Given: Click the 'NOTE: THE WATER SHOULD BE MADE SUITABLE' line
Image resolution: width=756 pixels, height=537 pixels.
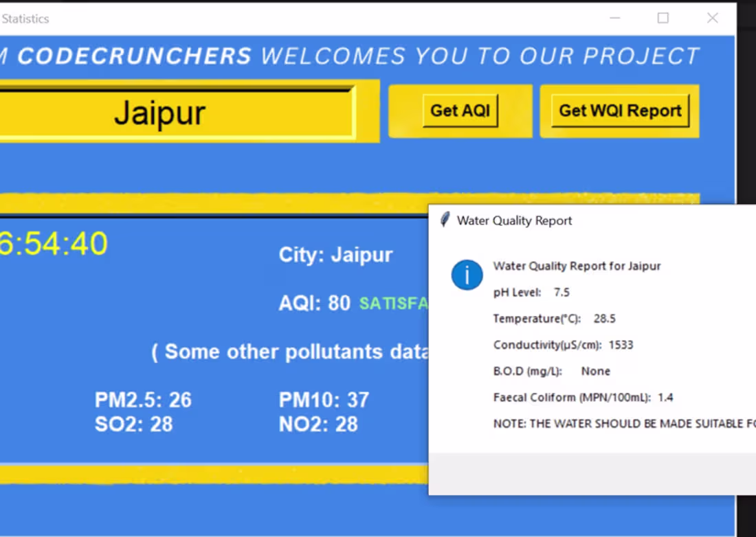Looking at the screenshot, I should point(624,424).
